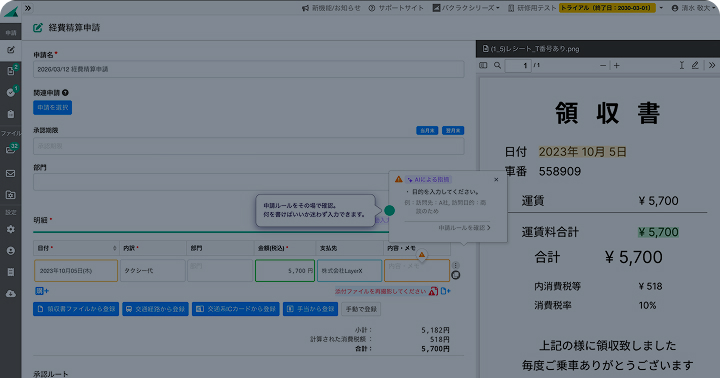This screenshot has width=720, height=378.
Task: Focus the 内容・メモ input cell
Action: [416, 271]
